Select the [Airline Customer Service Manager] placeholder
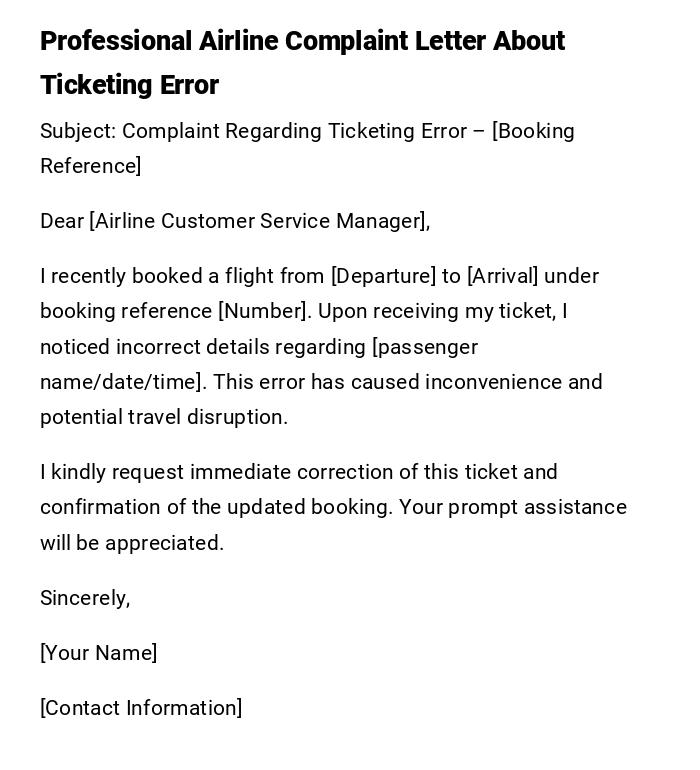The width and height of the screenshot is (700, 770). pyautogui.click(x=258, y=221)
